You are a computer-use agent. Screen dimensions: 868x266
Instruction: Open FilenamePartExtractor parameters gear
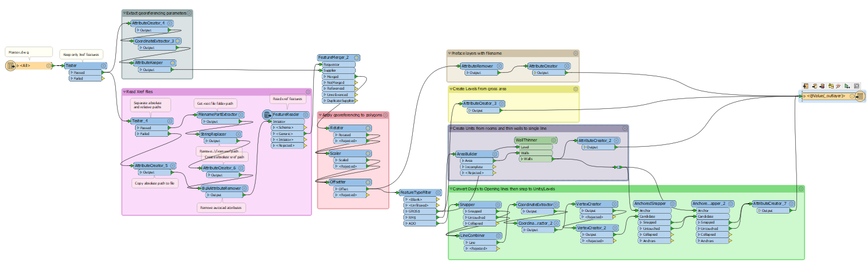(x=241, y=115)
